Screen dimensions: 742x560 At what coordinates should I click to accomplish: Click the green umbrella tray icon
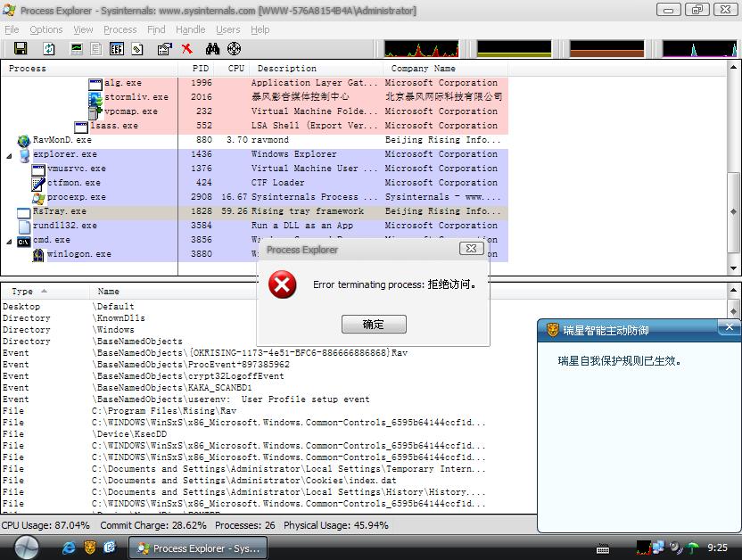tap(692, 548)
